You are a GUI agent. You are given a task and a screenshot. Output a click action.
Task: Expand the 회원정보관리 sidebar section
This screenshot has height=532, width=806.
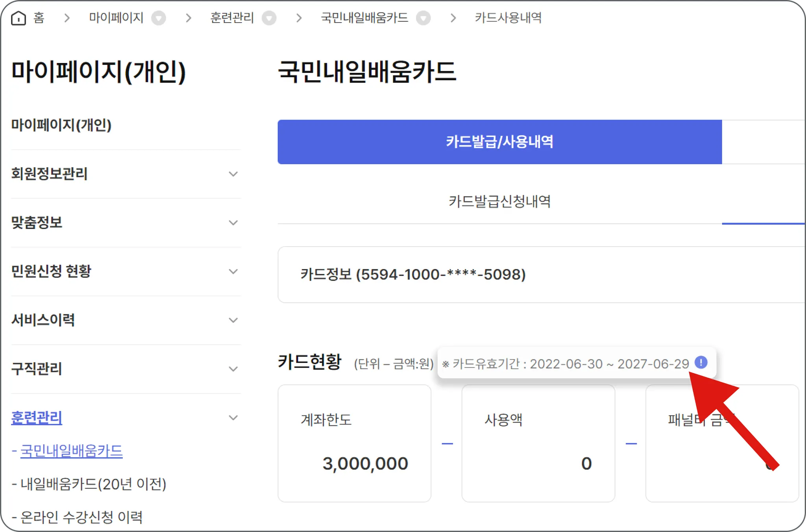pos(233,174)
